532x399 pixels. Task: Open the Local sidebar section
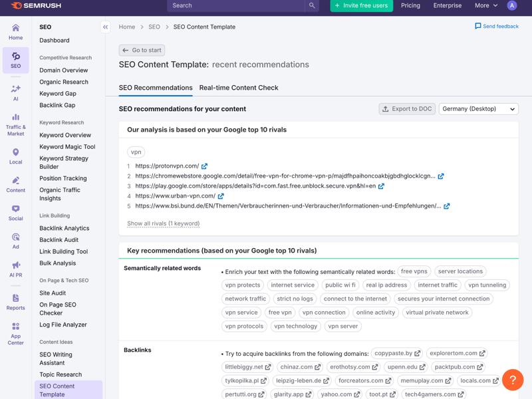coord(15,156)
